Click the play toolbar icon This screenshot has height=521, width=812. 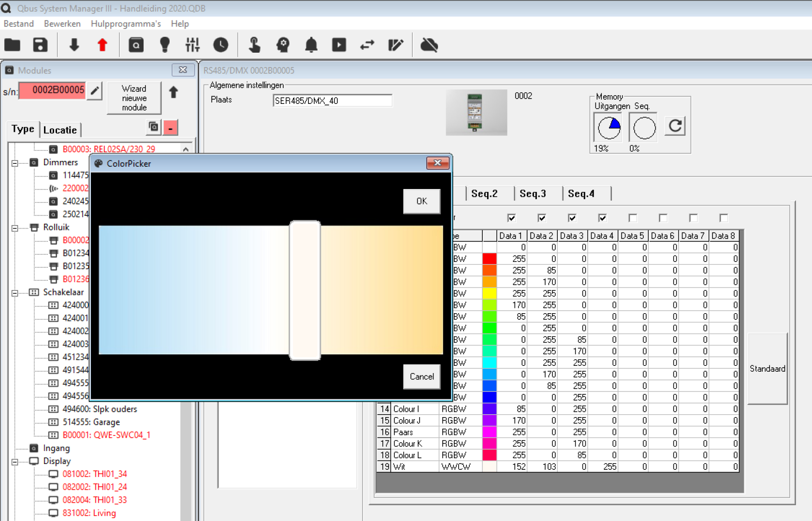coord(339,45)
